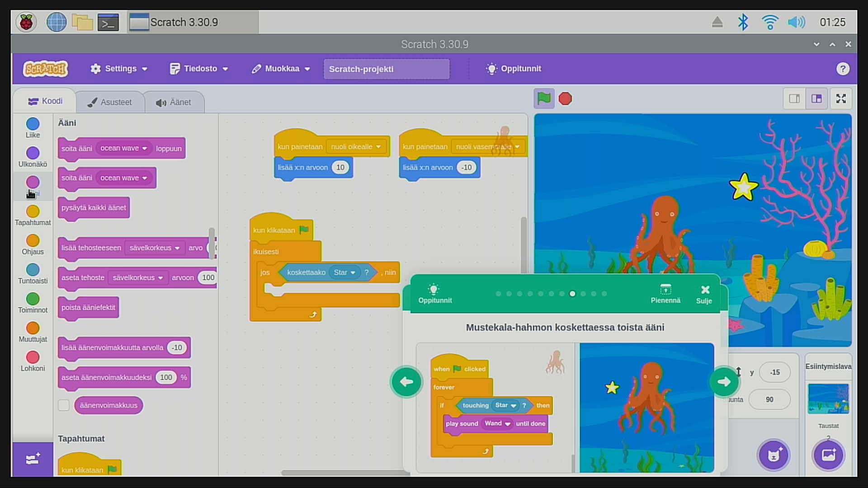The image size is (868, 488).
Task: Select the Lohkoni block category
Action: [x=33, y=361]
